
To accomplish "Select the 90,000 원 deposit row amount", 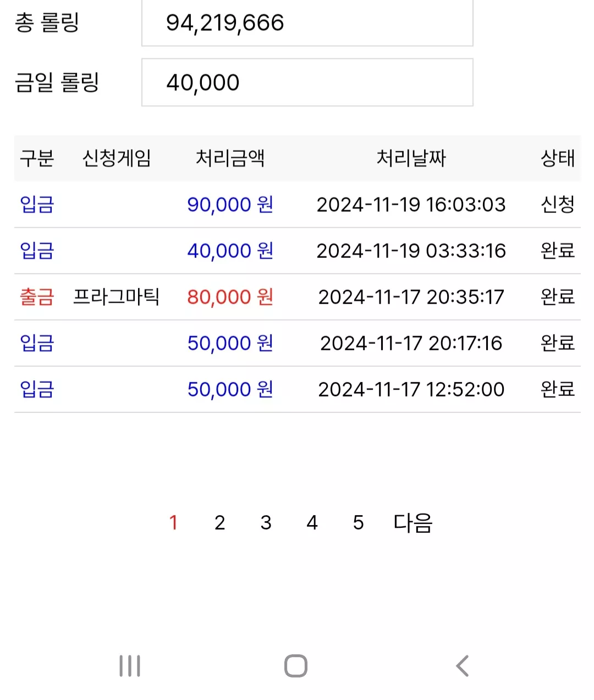I will 230,205.
